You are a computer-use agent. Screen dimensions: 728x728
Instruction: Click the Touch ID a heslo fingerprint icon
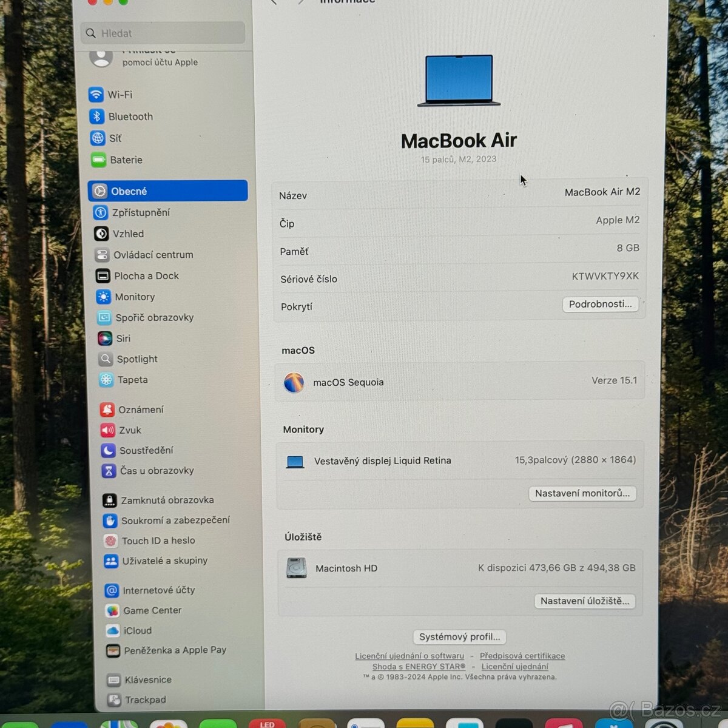point(110,541)
